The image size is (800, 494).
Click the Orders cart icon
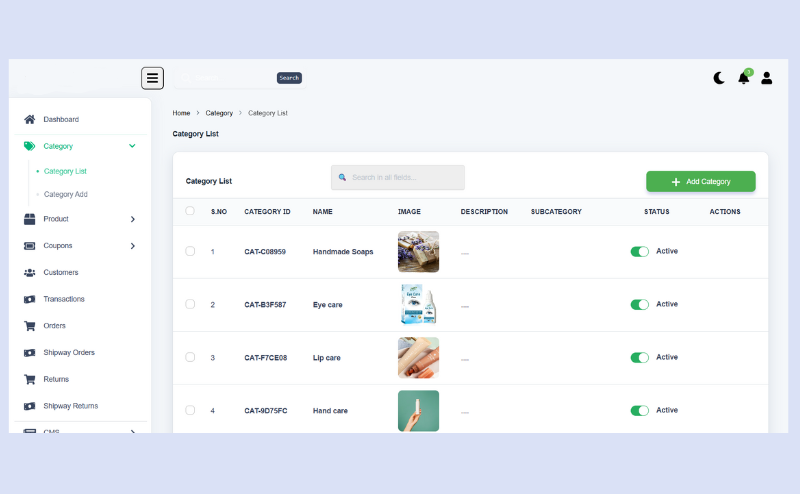(30, 326)
